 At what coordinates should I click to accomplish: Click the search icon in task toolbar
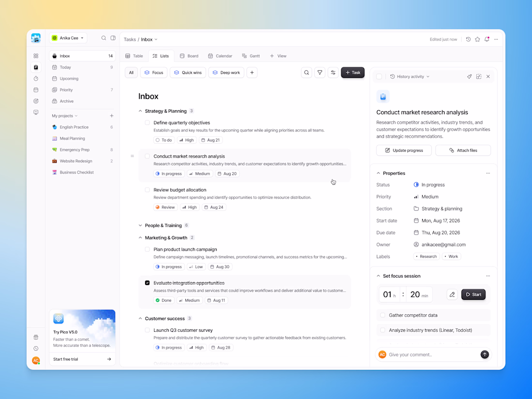coord(306,73)
